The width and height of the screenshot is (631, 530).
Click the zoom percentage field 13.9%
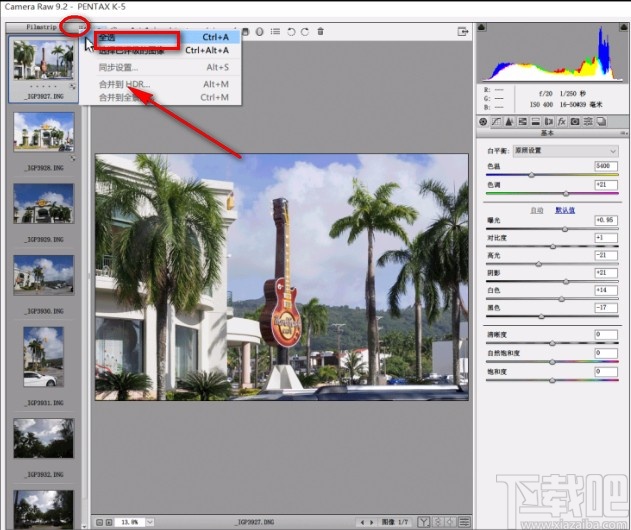(x=130, y=522)
